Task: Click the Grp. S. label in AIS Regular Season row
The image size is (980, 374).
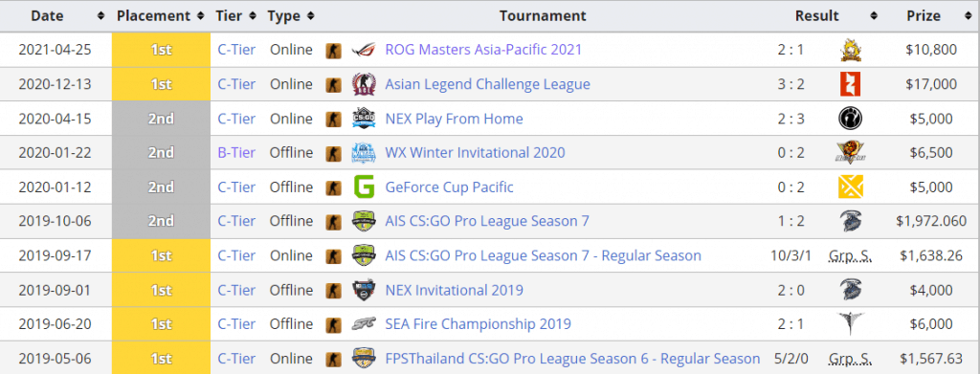Action: [x=850, y=256]
